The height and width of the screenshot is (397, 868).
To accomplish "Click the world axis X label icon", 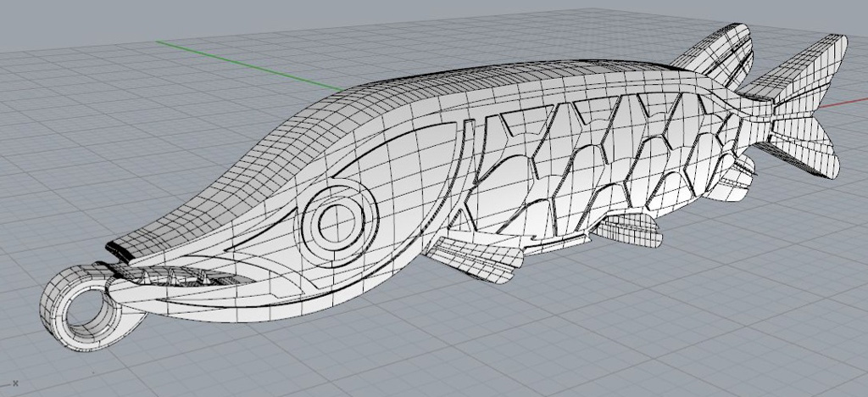I will pos(14,383).
